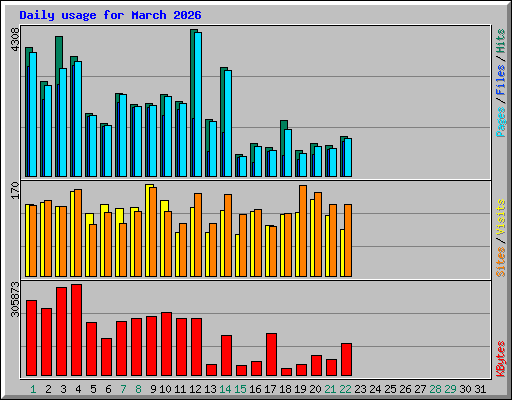The height and width of the screenshot is (400, 512).
Task: Click the red KBytes bar for day 17
Action: [x=271, y=355]
